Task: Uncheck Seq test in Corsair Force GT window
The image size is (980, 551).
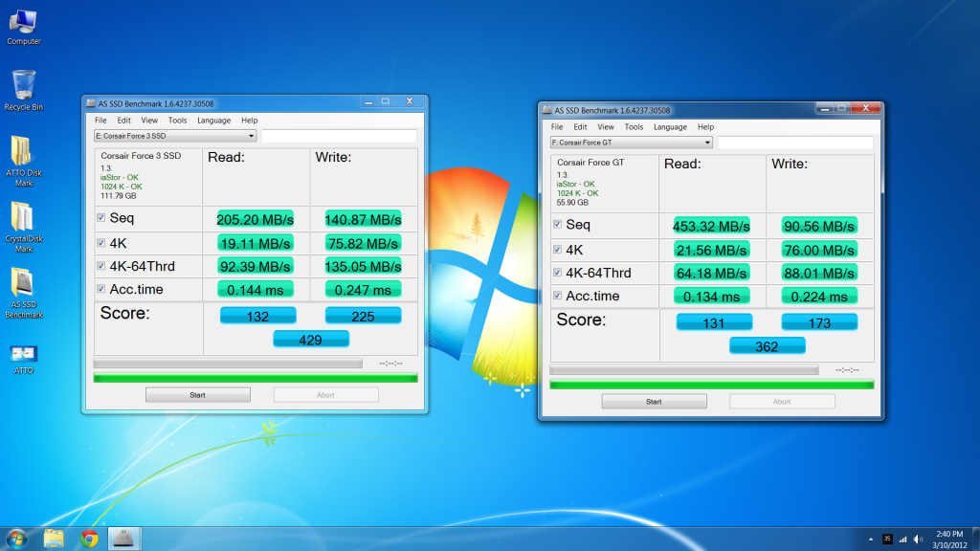Action: (557, 224)
